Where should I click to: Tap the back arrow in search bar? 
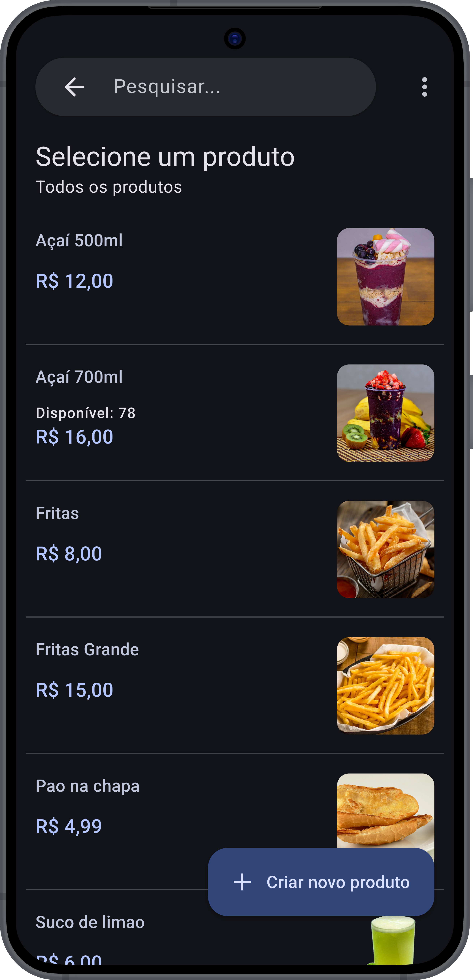tap(74, 87)
